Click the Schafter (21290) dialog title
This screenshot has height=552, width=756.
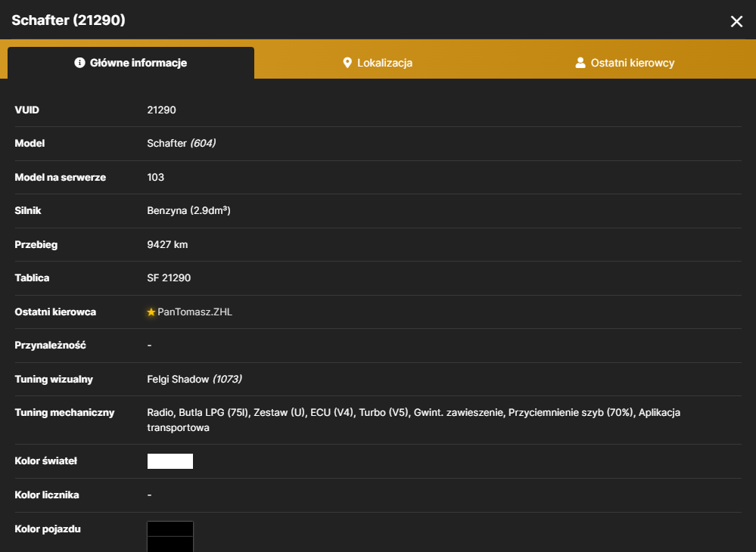click(68, 20)
